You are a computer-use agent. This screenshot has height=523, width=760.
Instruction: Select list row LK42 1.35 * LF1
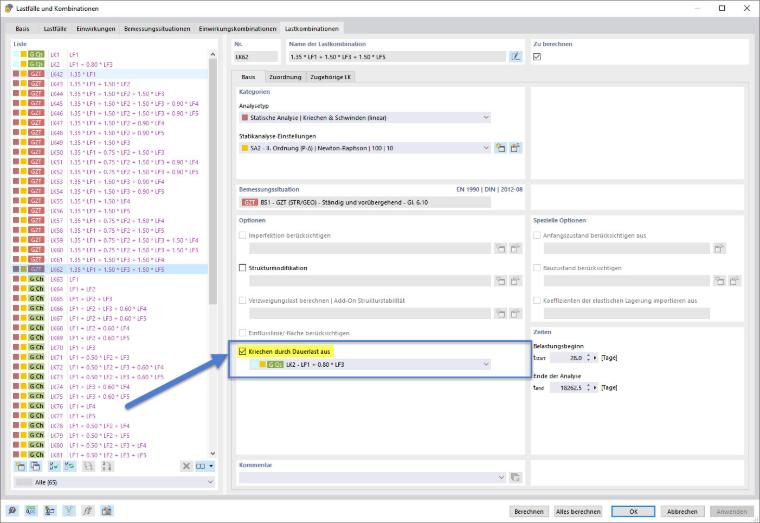[111, 74]
